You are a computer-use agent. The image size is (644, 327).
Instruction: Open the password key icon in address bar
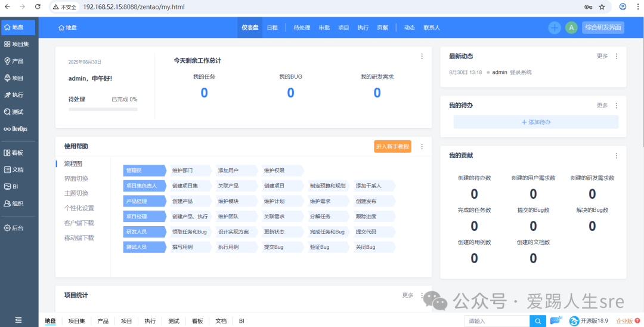coord(588,7)
